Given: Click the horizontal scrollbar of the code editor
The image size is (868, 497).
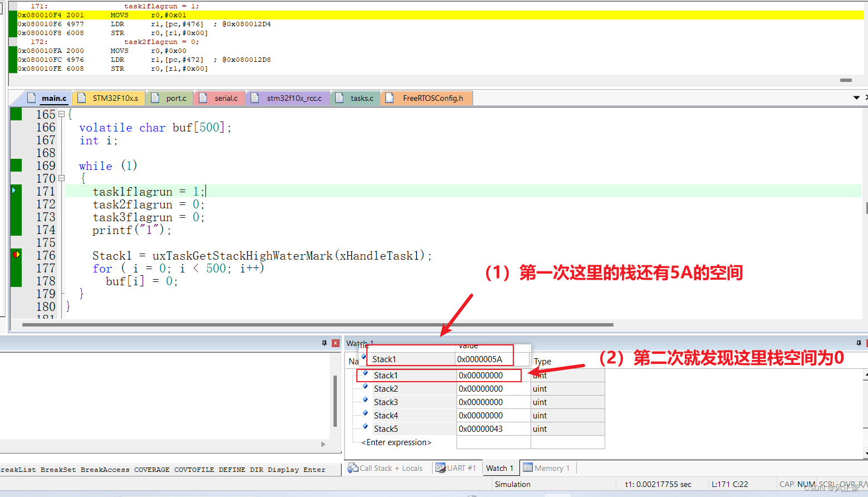Looking at the screenshot, I should (x=317, y=324).
